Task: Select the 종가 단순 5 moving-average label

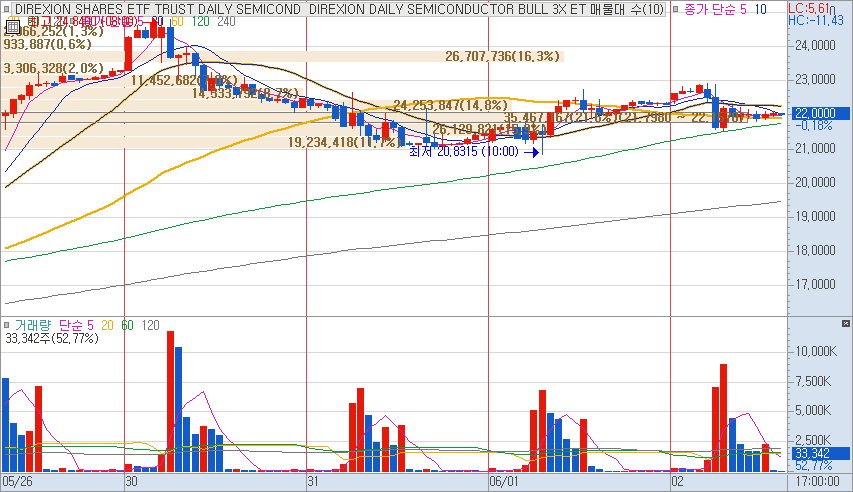Action: pos(715,9)
